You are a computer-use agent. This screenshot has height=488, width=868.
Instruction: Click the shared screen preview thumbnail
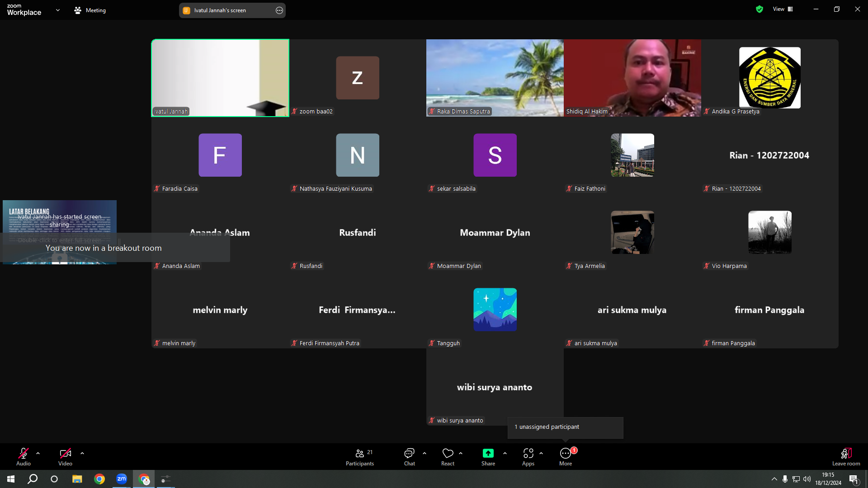[60, 232]
